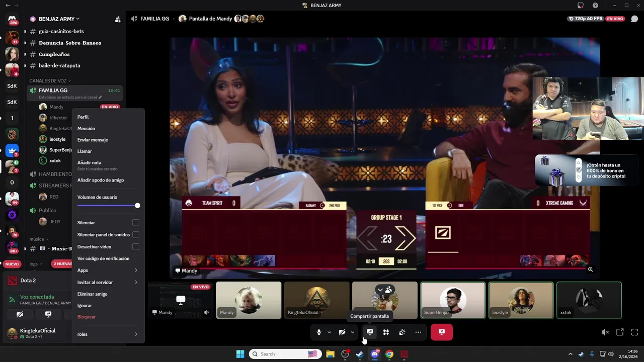Collapse the CANALES DE VOZ category
The height and width of the screenshot is (362, 644).
tap(50, 80)
